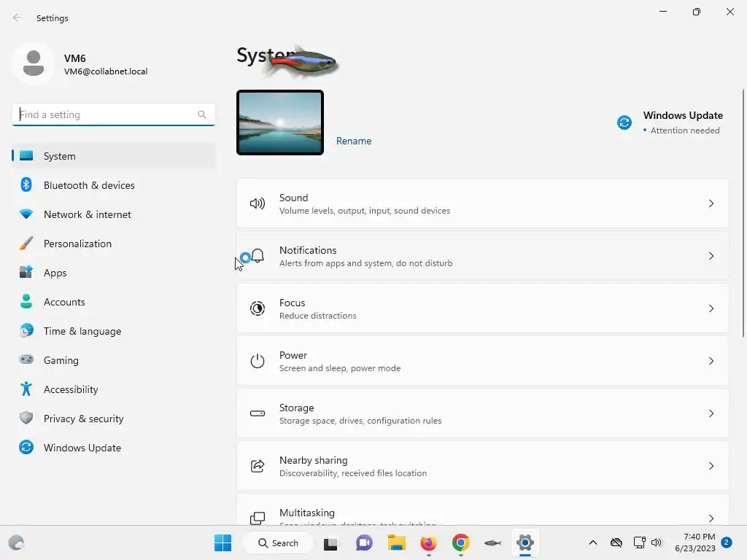Open Focus settings icon
The height and width of the screenshot is (560, 747).
pyautogui.click(x=258, y=308)
